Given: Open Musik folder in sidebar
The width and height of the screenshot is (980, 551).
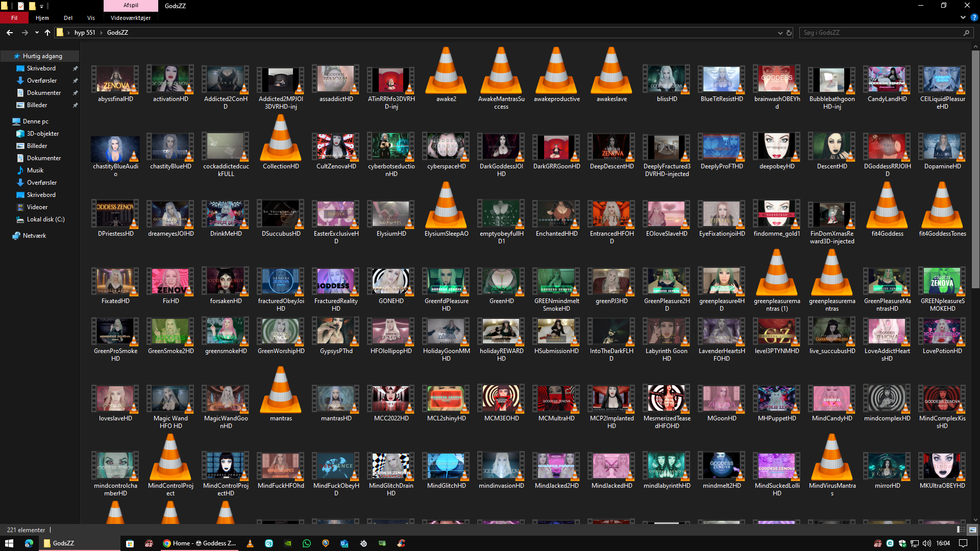Looking at the screenshot, I should 35,170.
